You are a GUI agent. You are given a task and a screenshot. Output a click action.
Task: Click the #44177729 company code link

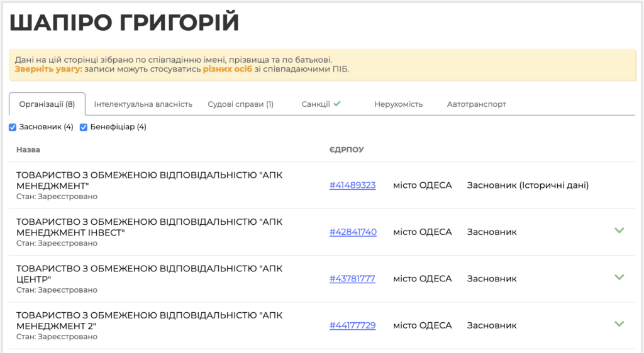click(352, 325)
